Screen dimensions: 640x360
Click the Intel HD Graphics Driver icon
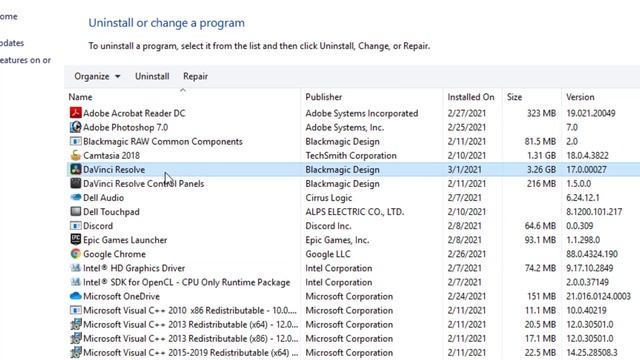coord(76,268)
